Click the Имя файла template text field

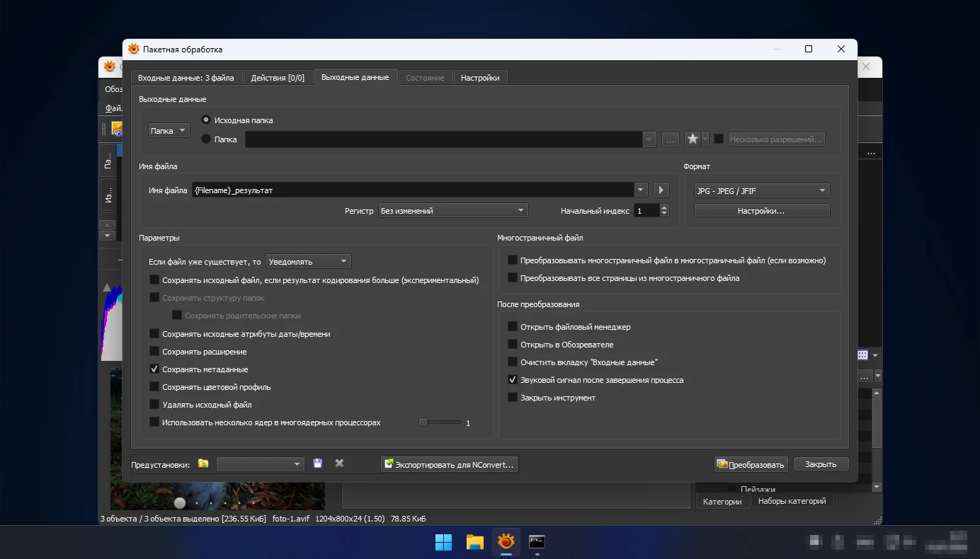pyautogui.click(x=413, y=190)
